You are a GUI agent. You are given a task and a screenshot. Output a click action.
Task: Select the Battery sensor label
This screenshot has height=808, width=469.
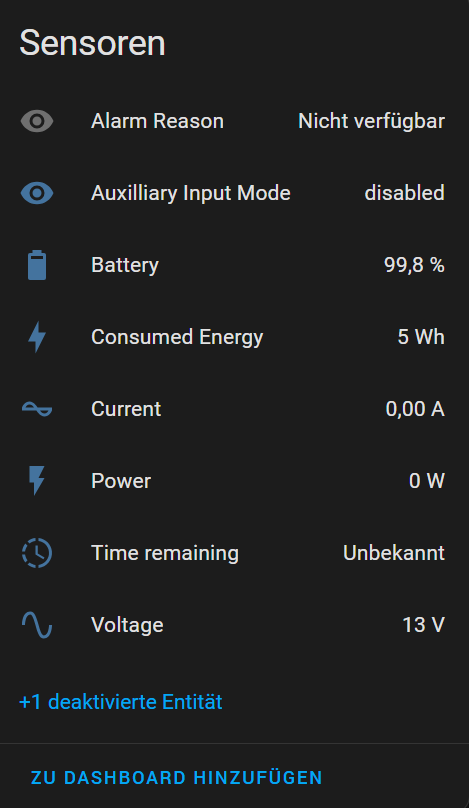click(x=125, y=265)
